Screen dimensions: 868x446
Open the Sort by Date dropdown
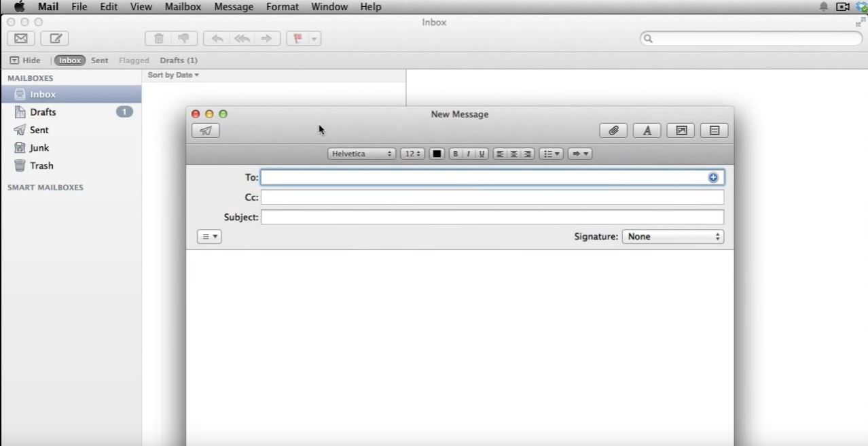[173, 75]
